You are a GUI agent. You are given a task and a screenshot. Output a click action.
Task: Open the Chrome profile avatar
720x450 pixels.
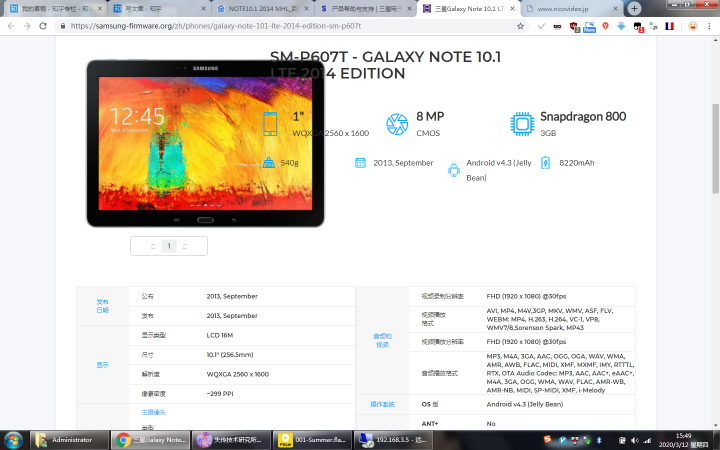692,26
